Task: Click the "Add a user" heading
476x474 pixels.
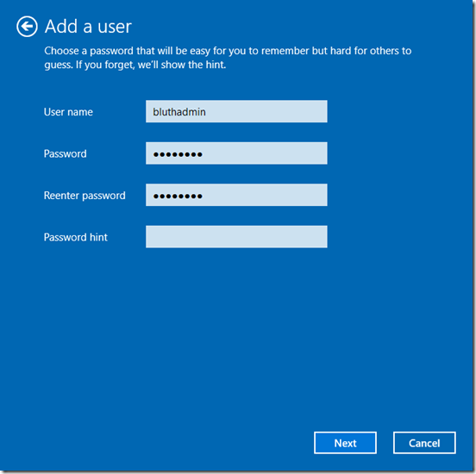Action: click(88, 27)
